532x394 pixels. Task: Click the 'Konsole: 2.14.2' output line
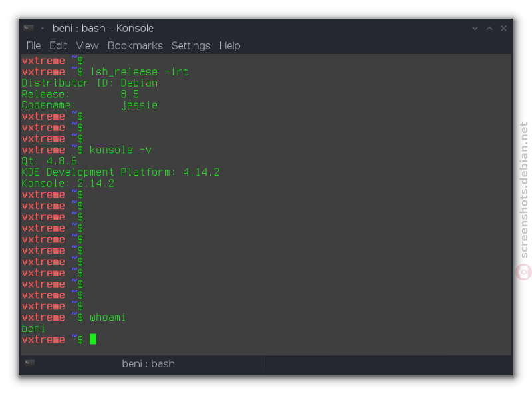68,184
